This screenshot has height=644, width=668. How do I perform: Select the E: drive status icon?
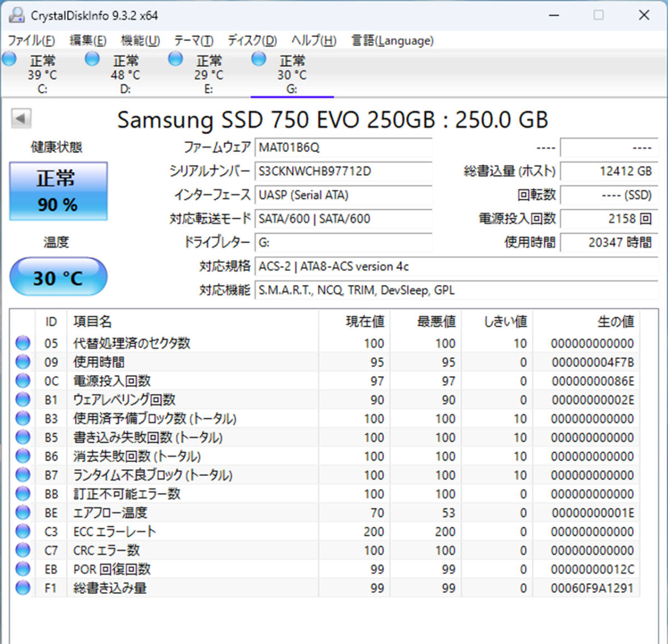pyautogui.click(x=175, y=58)
